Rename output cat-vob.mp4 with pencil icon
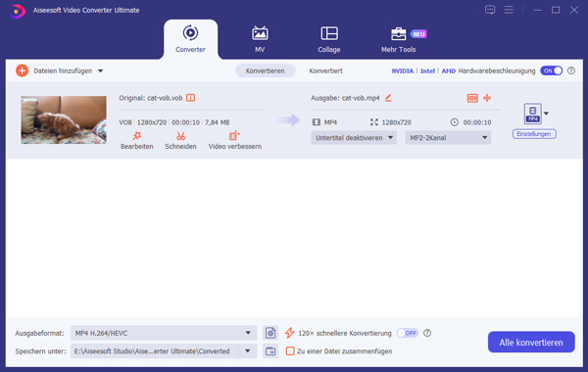This screenshot has width=588, height=372. tap(388, 98)
